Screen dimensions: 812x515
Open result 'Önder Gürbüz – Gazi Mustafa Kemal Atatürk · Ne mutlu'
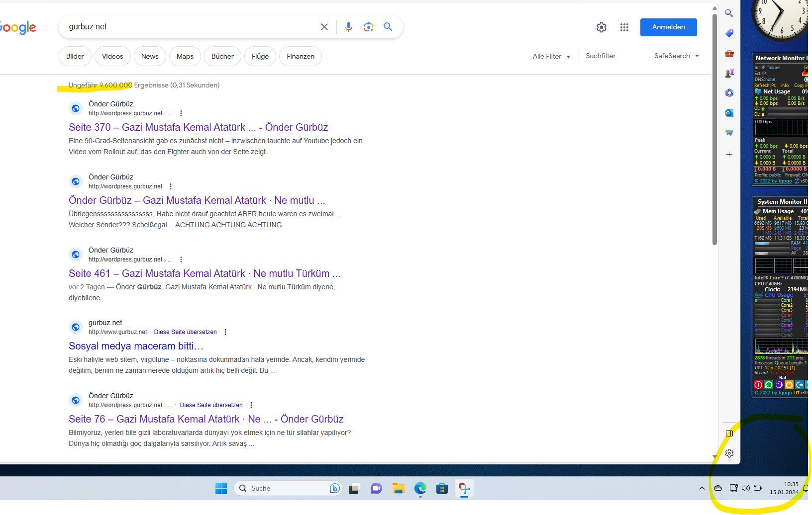point(197,200)
